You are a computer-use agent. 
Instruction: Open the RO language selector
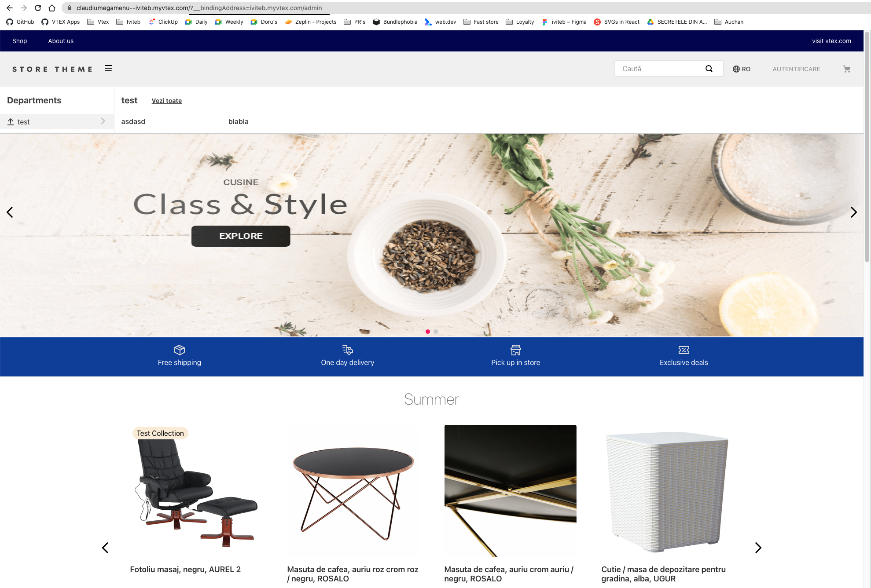click(742, 69)
